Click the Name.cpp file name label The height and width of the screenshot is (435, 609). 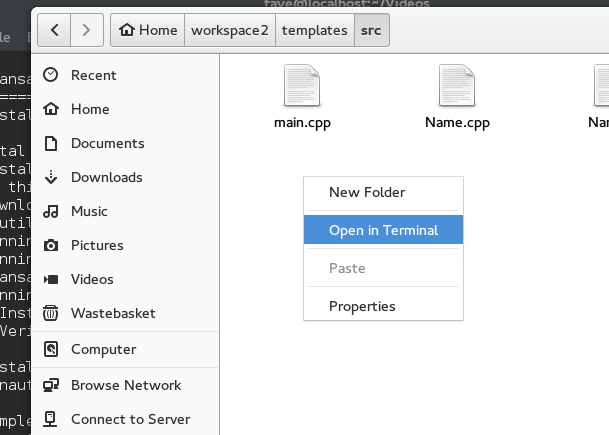[x=457, y=123]
